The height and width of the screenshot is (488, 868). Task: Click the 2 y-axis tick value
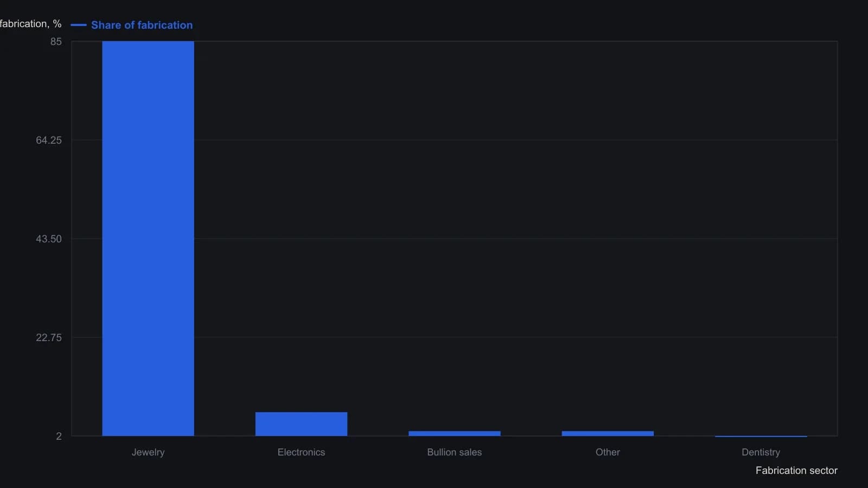(x=59, y=436)
